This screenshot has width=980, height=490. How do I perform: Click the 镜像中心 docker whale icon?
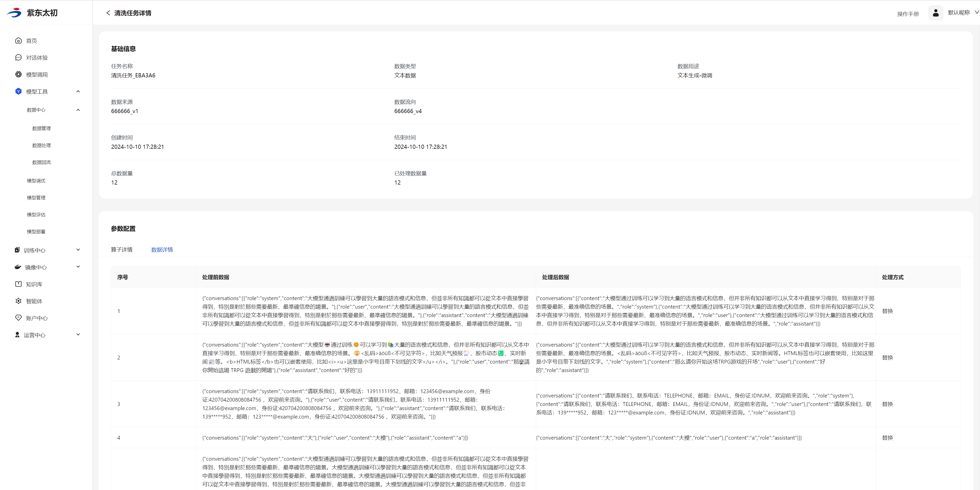click(x=17, y=267)
